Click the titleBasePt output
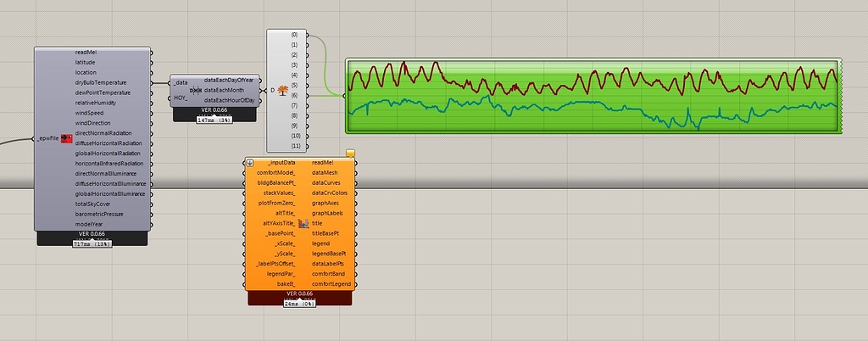This screenshot has width=868, height=341. pos(325,233)
